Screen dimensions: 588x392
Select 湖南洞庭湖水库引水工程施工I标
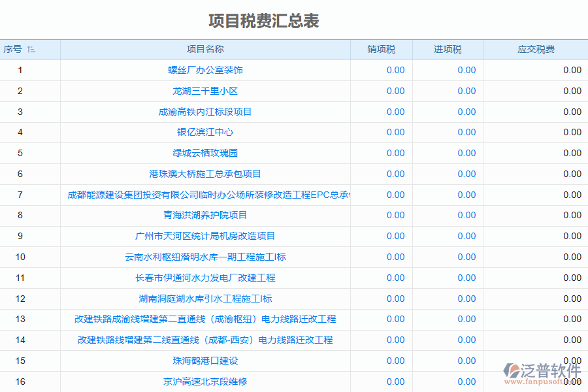(205, 299)
